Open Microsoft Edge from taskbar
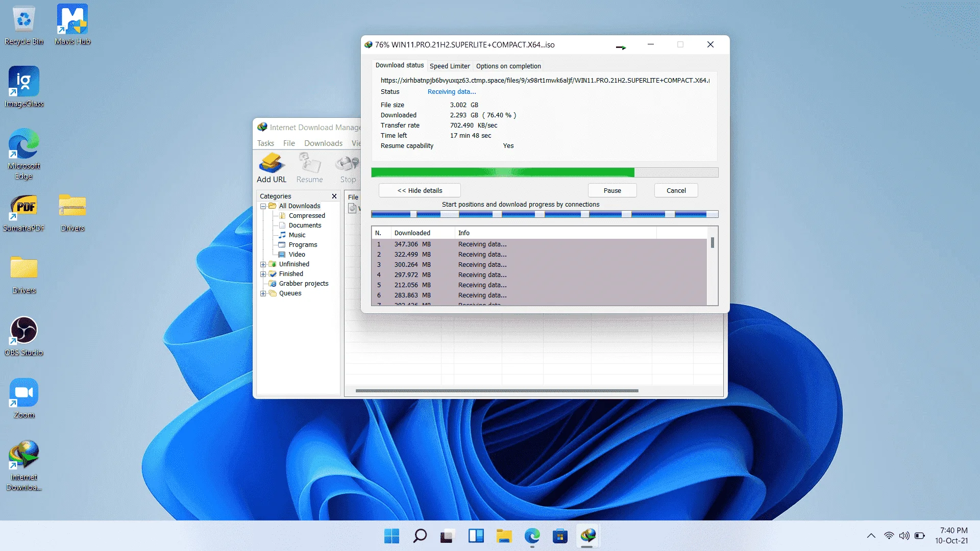980x551 pixels. coord(532,536)
